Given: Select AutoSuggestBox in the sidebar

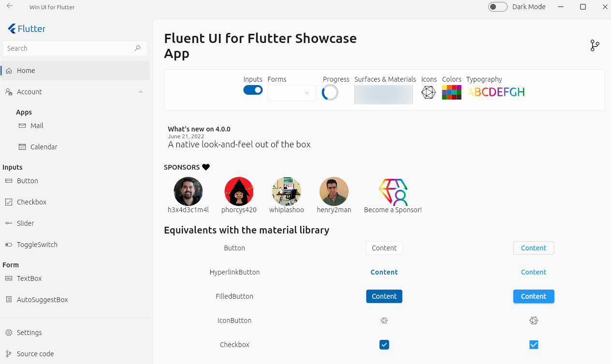Looking at the screenshot, I should 43,299.
